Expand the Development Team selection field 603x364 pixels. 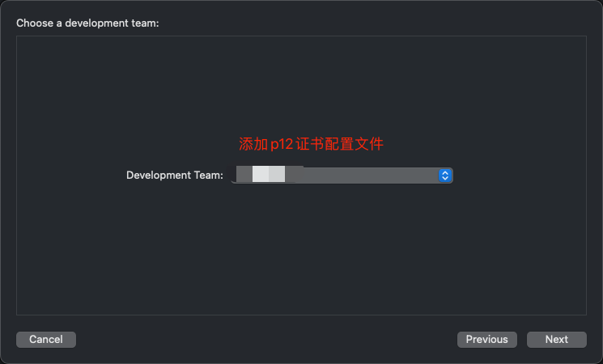tap(342, 176)
